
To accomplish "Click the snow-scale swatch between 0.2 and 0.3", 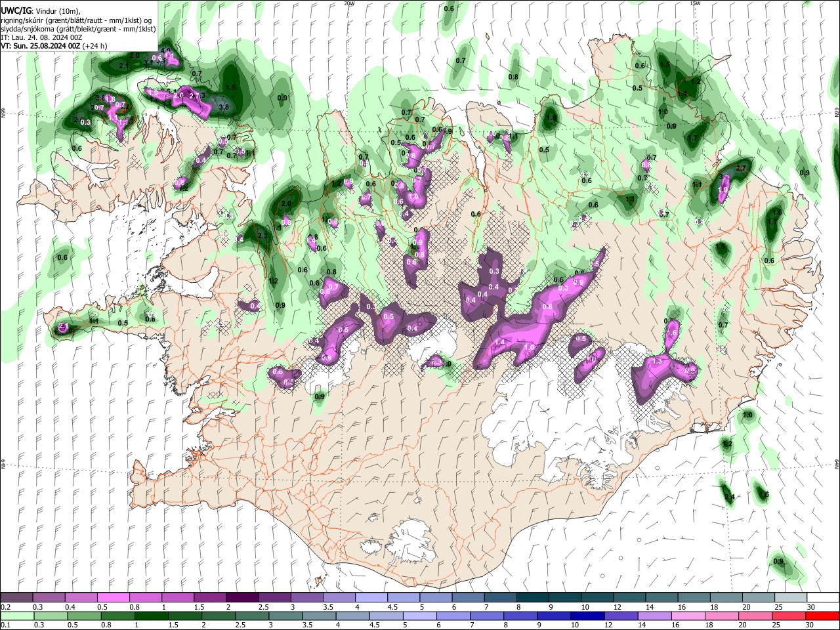I will tap(17, 597).
